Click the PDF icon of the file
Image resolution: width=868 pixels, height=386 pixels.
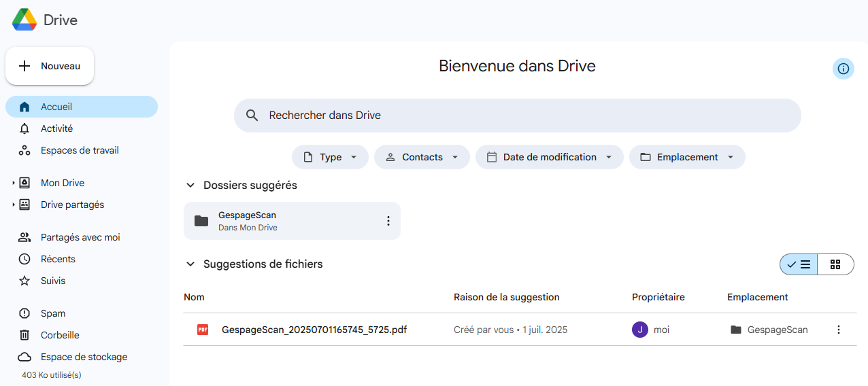coord(203,330)
